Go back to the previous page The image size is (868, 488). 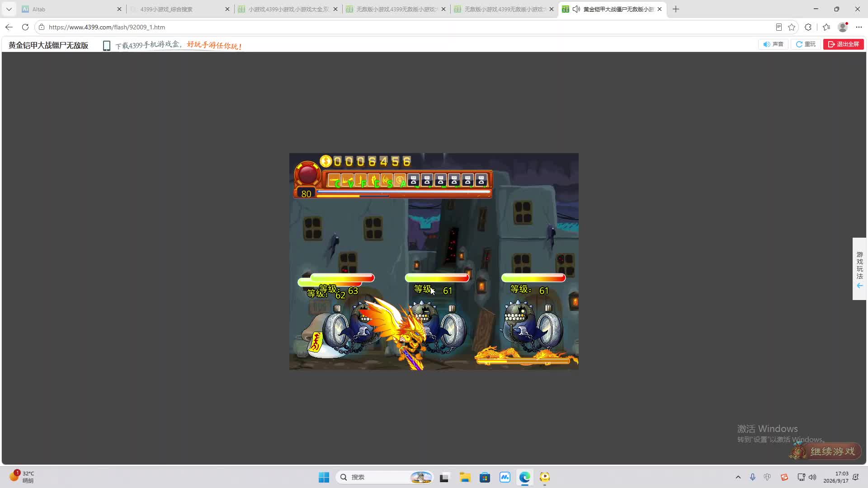tap(9, 27)
